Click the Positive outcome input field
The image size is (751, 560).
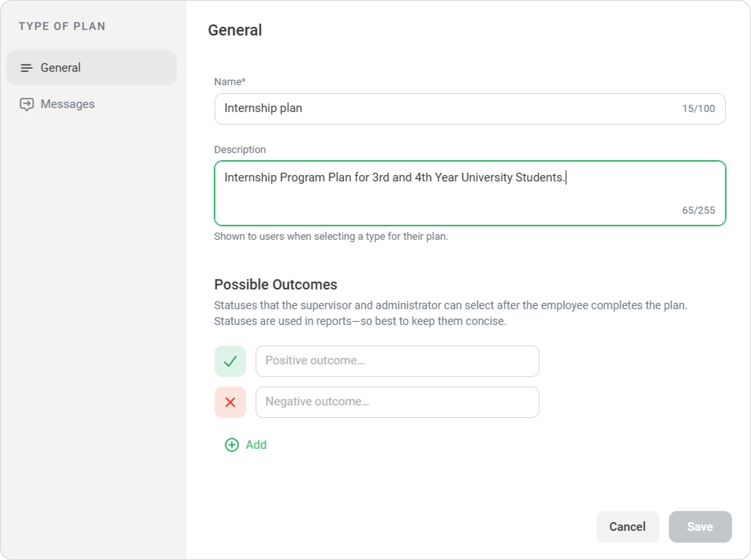pyautogui.click(x=397, y=361)
